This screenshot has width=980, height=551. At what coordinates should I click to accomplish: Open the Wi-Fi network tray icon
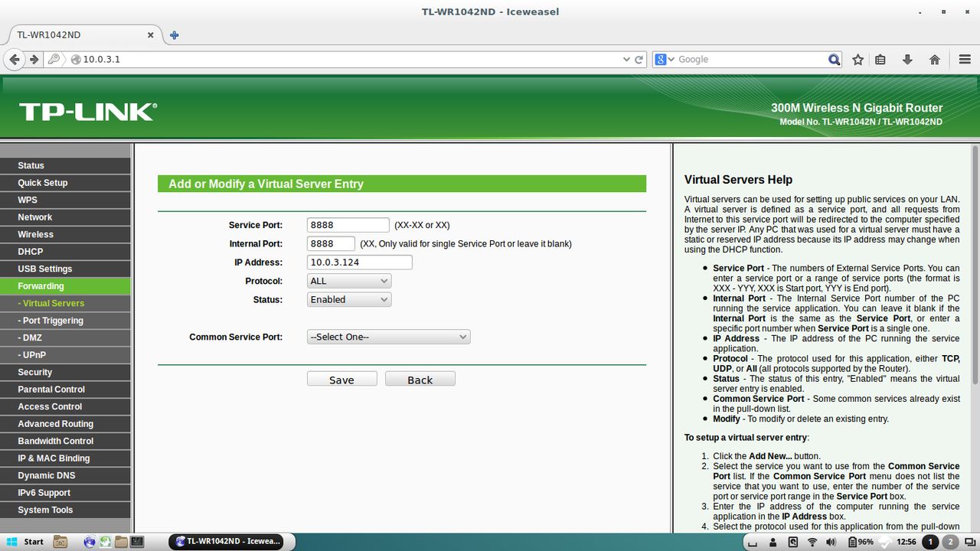(812, 542)
